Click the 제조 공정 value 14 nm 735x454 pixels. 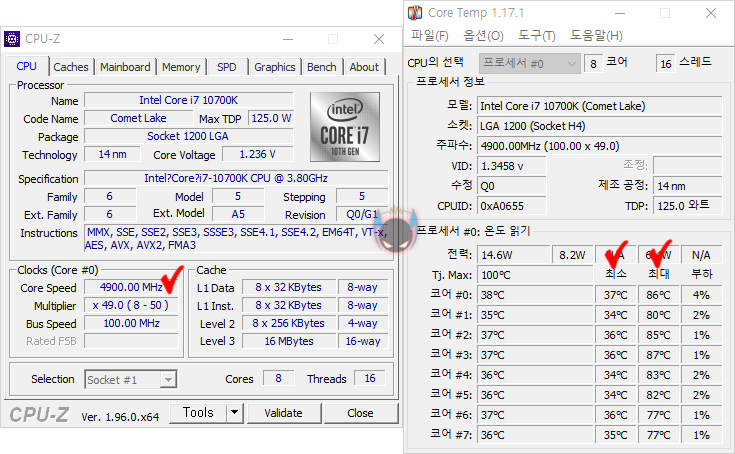[688, 186]
